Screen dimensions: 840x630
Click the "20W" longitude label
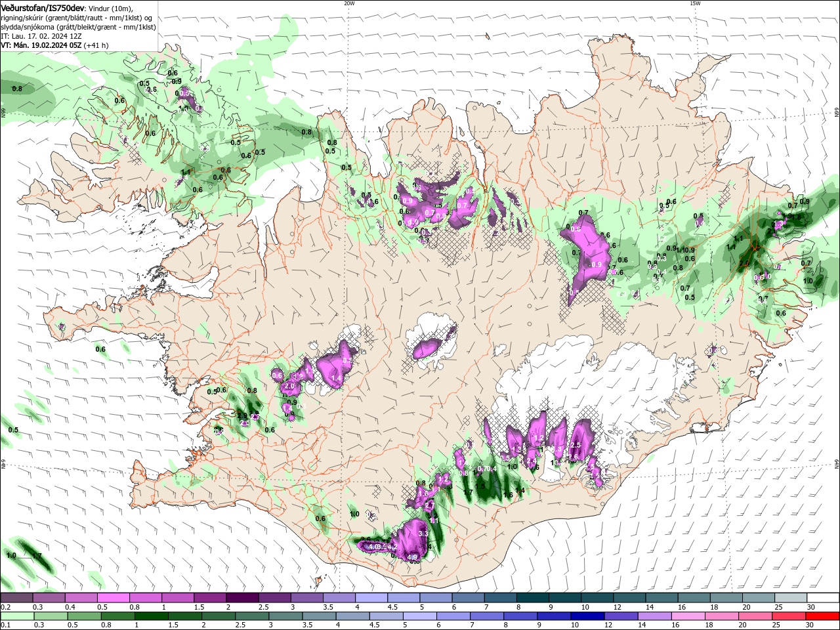349,3
